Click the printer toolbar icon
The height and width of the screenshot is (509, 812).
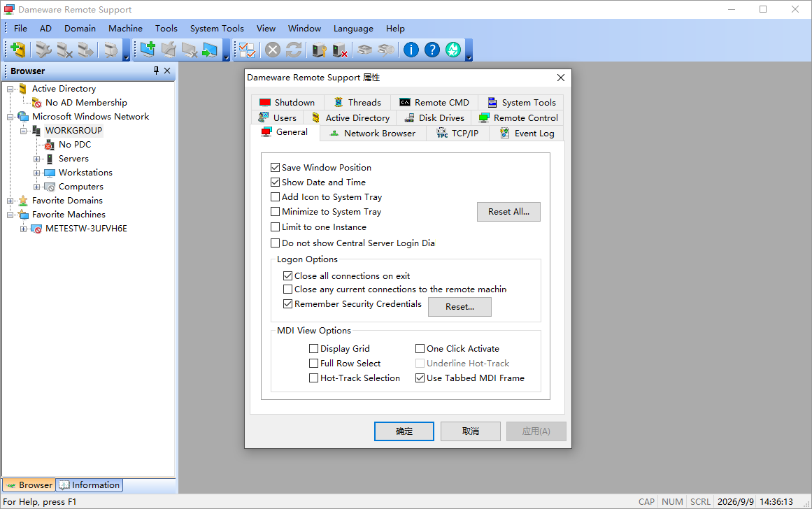(365, 50)
